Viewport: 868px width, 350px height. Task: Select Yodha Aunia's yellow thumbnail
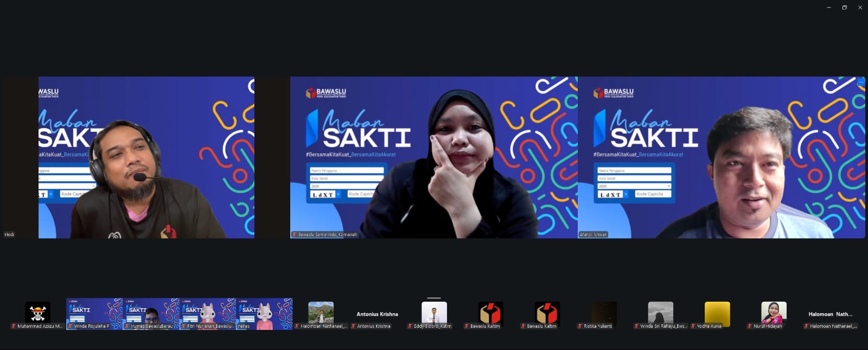tap(717, 314)
